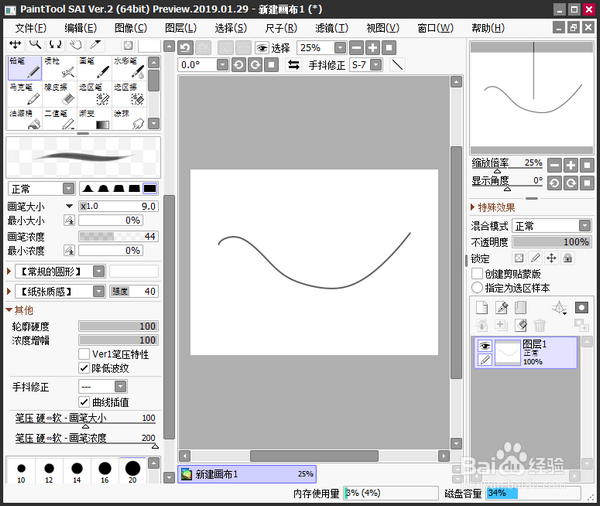Select the 喷枪 airbrush tool
Image resolution: width=600 pixels, height=506 pixels.
(x=59, y=68)
